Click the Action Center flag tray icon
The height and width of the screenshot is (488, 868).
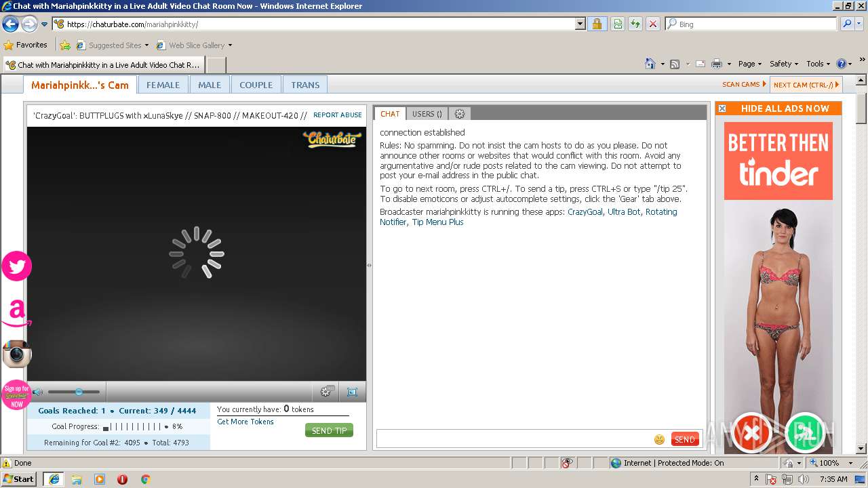point(771,479)
